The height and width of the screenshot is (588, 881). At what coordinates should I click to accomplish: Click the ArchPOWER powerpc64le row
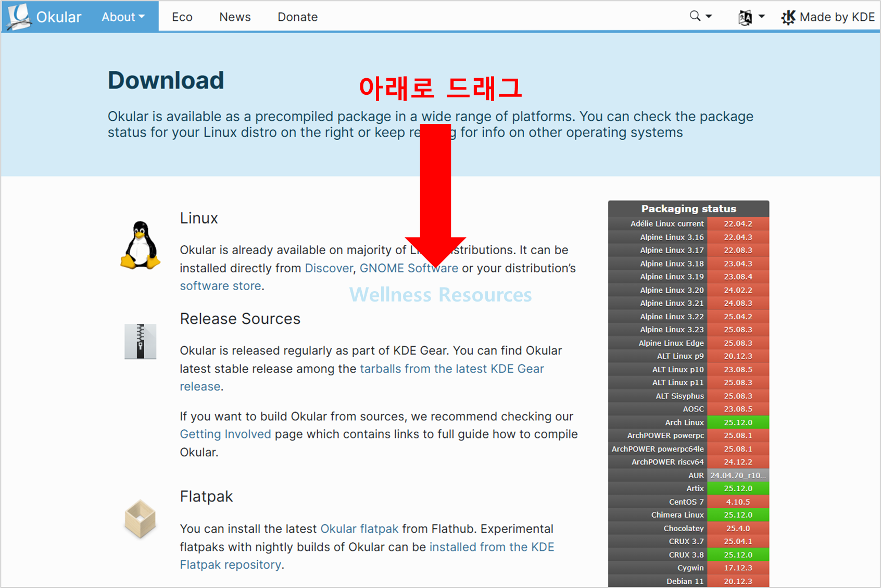pos(688,449)
